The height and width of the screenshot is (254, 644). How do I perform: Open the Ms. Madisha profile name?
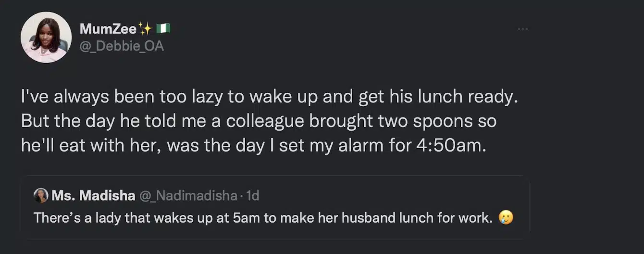[x=93, y=196]
